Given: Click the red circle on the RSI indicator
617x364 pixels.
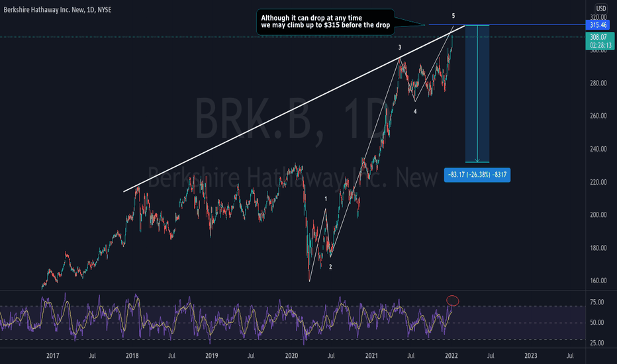Looking at the screenshot, I should (453, 300).
